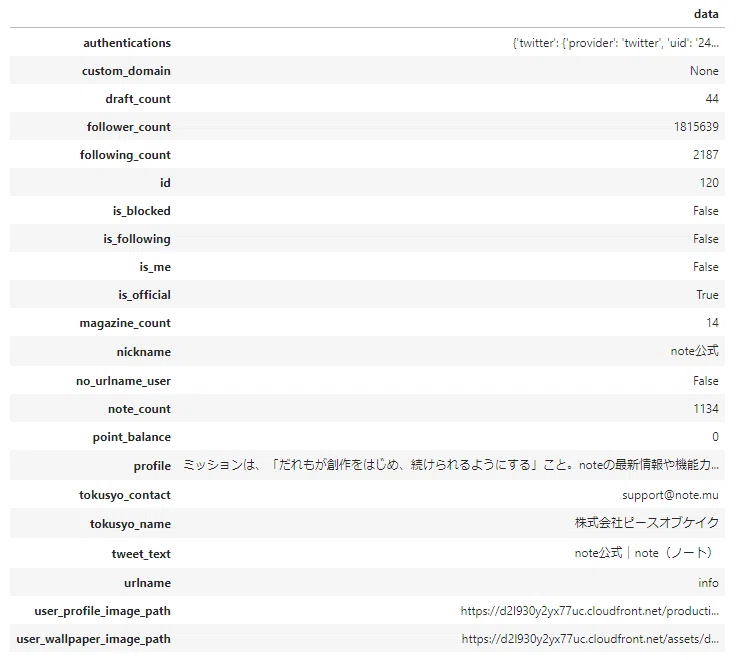Select the 'user_wallpaper_image_path' row label
This screenshot has height=660, width=737.
(x=93, y=639)
